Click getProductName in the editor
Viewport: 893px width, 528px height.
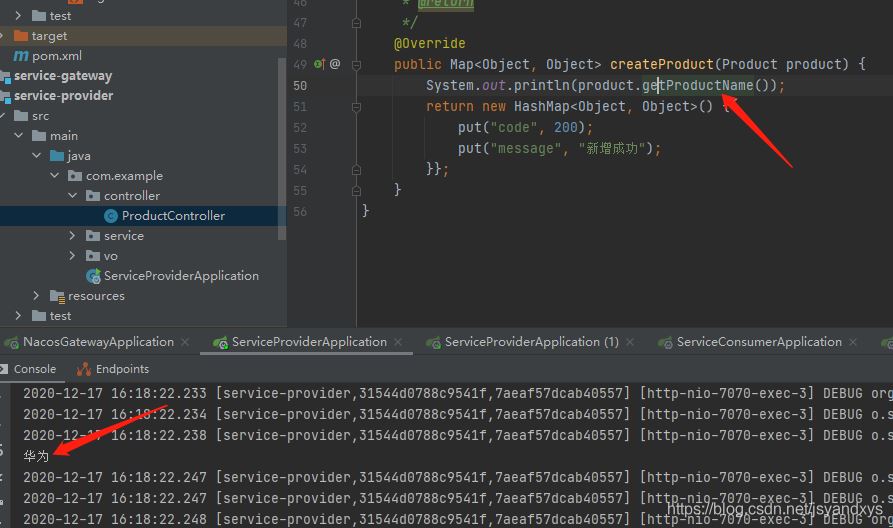[698, 85]
